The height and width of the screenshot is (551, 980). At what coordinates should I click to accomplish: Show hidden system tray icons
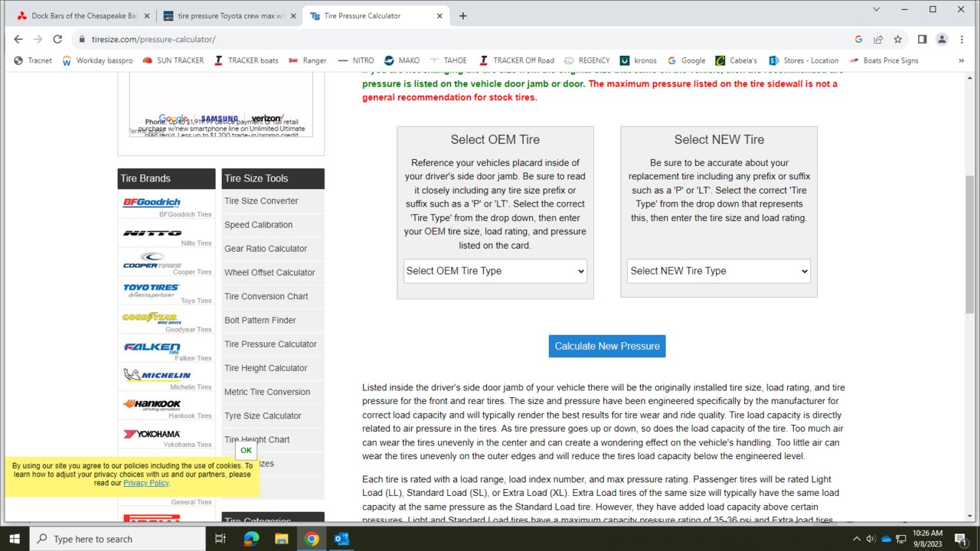[856, 539]
